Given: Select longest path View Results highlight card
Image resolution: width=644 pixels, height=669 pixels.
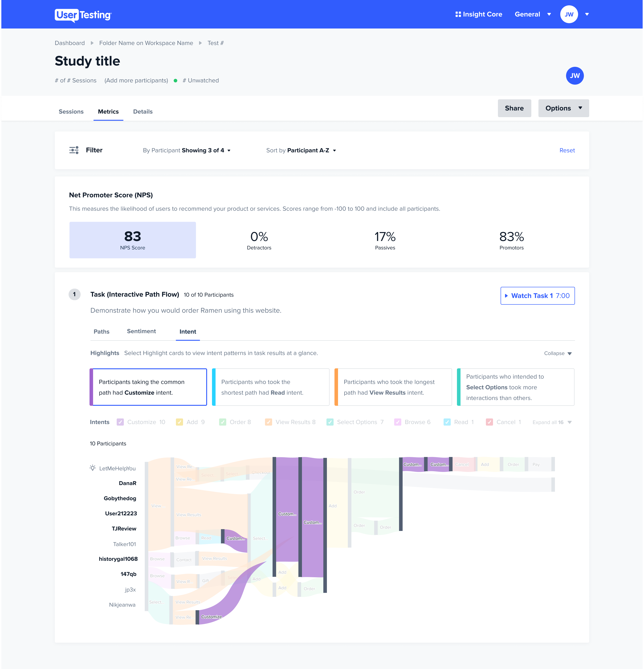Looking at the screenshot, I should click(393, 387).
